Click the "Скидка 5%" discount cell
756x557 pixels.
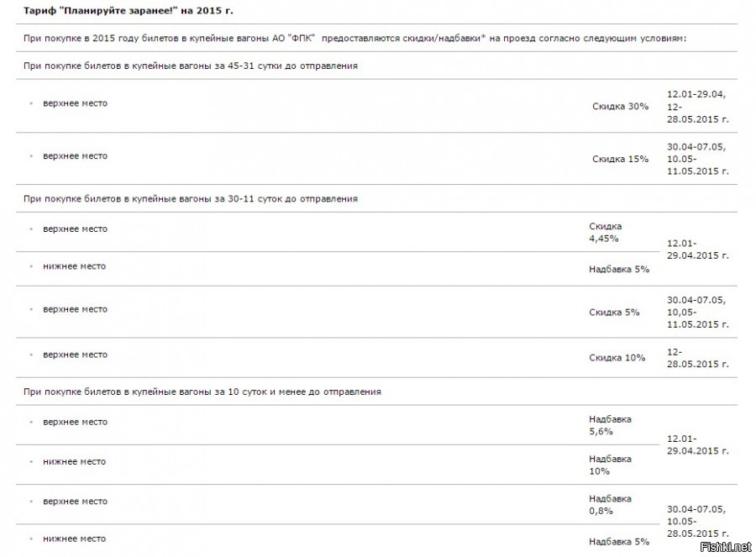click(x=614, y=312)
